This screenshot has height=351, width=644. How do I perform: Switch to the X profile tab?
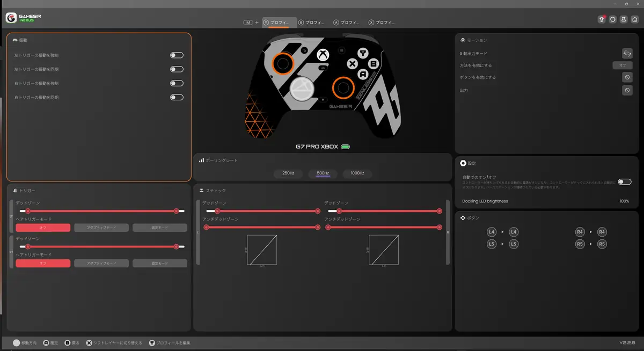click(x=380, y=23)
